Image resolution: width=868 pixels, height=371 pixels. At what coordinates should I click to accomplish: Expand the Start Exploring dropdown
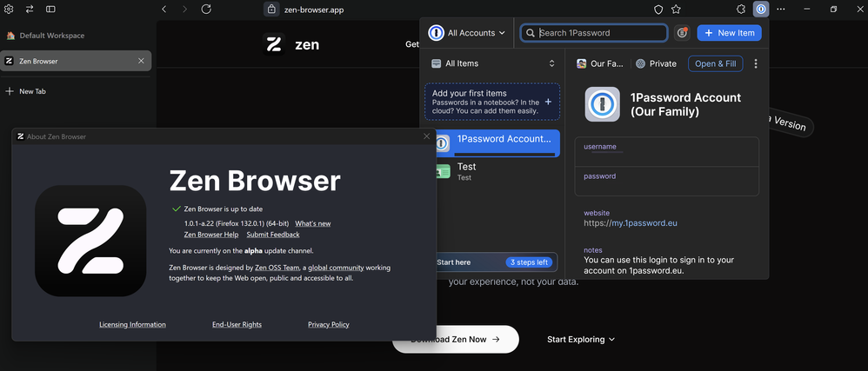pyautogui.click(x=581, y=340)
